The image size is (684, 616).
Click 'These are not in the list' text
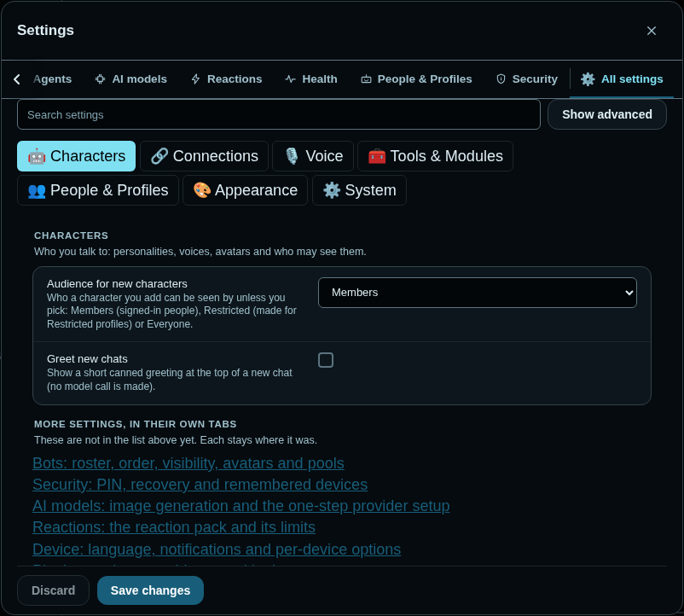pyautogui.click(x=176, y=440)
